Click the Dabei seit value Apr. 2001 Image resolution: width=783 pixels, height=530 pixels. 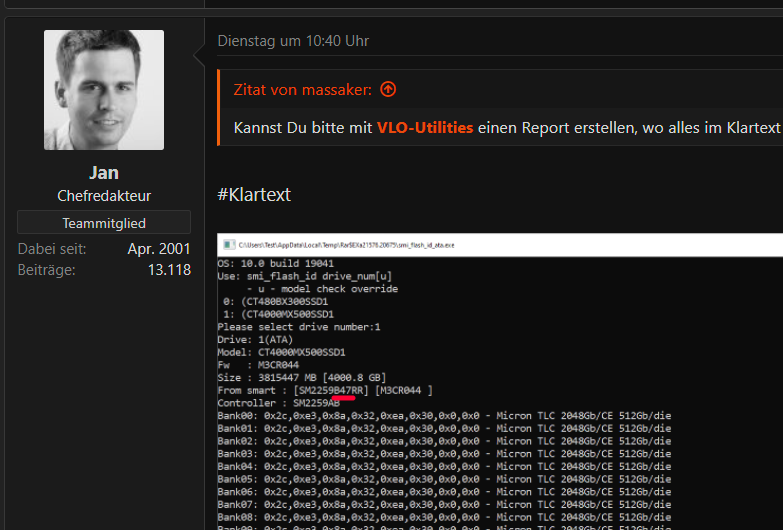coord(159,249)
